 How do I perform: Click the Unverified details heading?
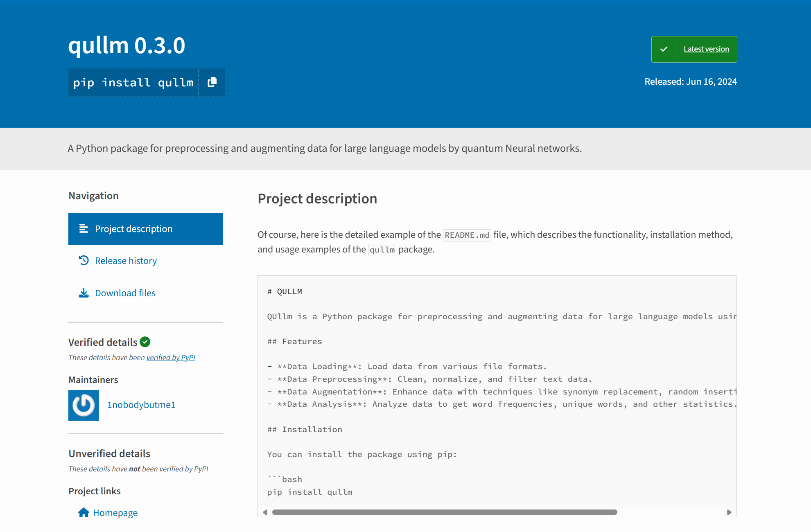tap(109, 453)
